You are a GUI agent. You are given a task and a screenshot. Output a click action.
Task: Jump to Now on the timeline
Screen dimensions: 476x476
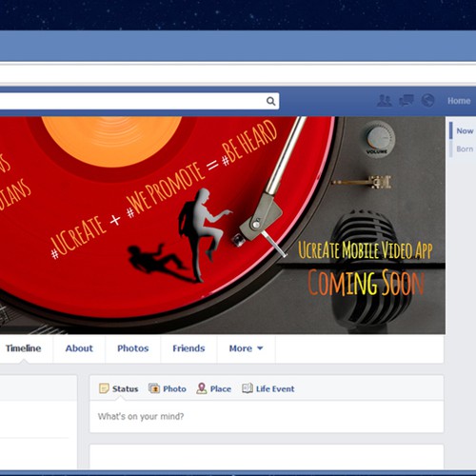click(464, 130)
